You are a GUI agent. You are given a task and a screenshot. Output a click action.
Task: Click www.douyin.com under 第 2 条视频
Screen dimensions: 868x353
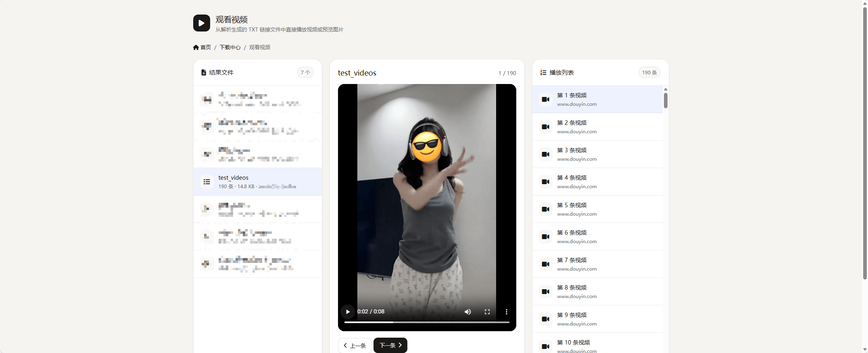pyautogui.click(x=577, y=132)
